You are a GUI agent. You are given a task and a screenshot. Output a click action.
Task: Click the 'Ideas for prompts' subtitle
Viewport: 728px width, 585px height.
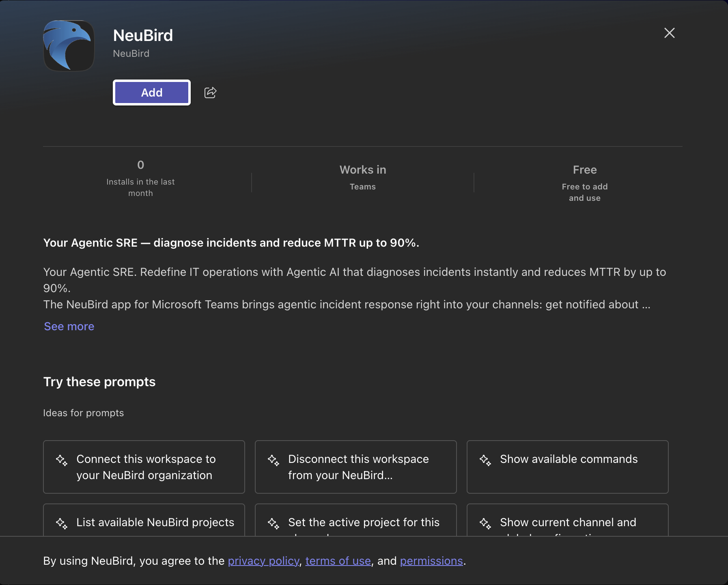coord(84,413)
